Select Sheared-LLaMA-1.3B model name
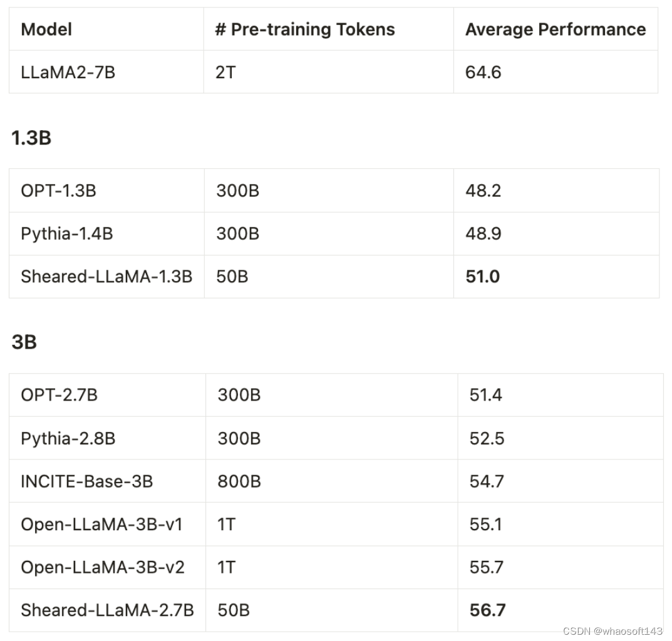The image size is (672, 641). (x=106, y=277)
